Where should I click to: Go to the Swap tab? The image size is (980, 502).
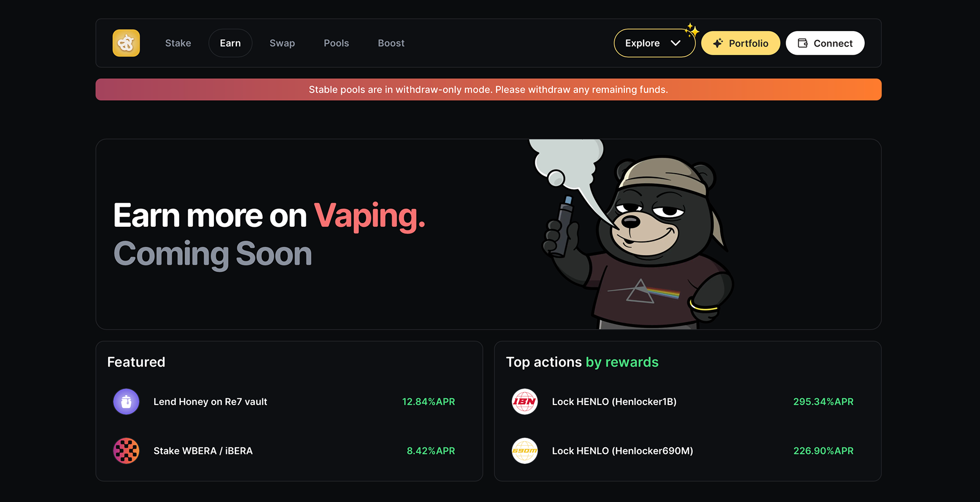pos(282,43)
